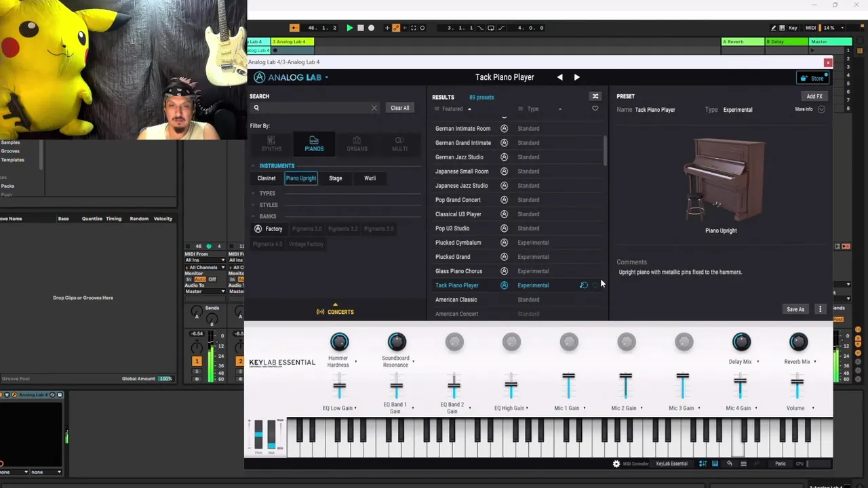The width and height of the screenshot is (868, 488).
Task: Select the Clavinet instrument filter
Action: tap(267, 178)
